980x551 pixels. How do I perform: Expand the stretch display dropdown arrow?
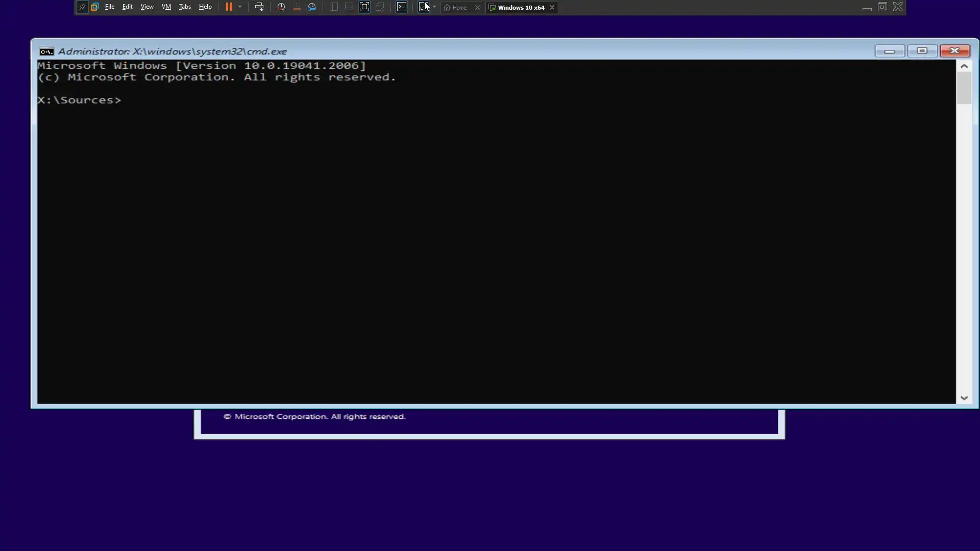pos(434,7)
